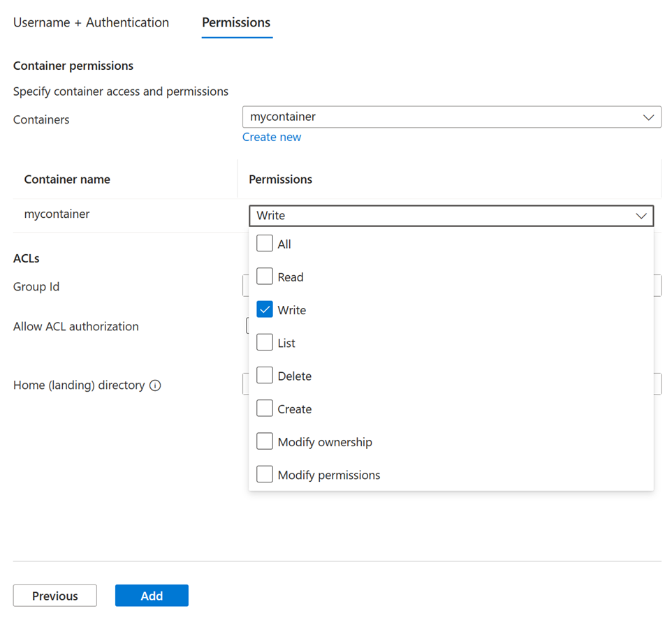Check the Delete permission
Image resolution: width=672 pixels, height=618 pixels.
tap(264, 375)
